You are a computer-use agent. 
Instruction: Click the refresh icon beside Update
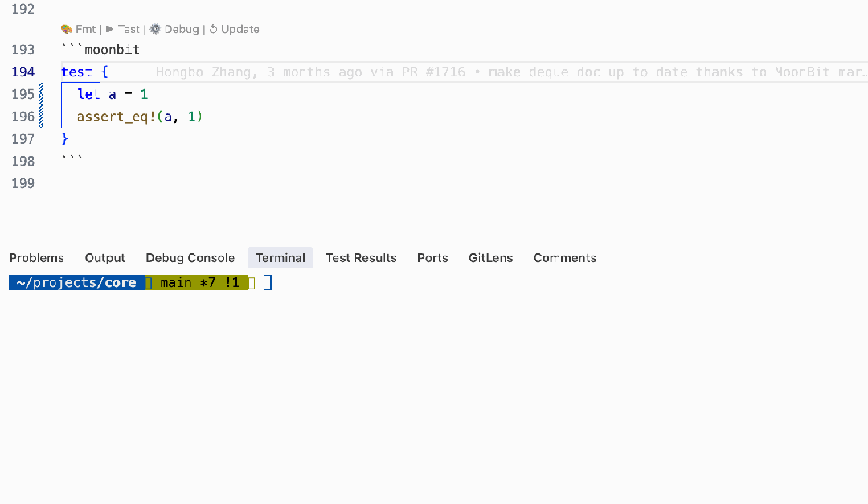point(213,30)
